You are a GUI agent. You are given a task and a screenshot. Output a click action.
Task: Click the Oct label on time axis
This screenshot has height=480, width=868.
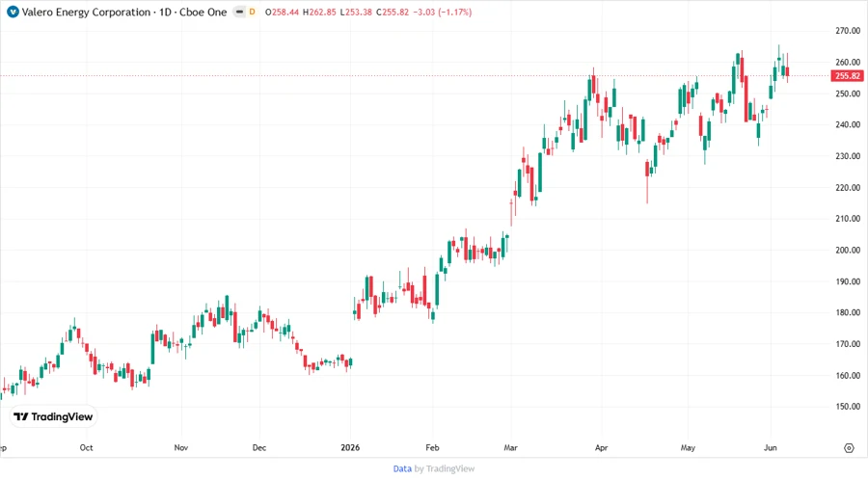(87, 447)
